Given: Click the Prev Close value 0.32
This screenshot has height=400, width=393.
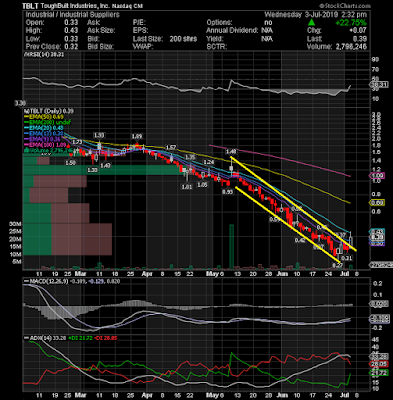Looking at the screenshot, I should [71, 47].
